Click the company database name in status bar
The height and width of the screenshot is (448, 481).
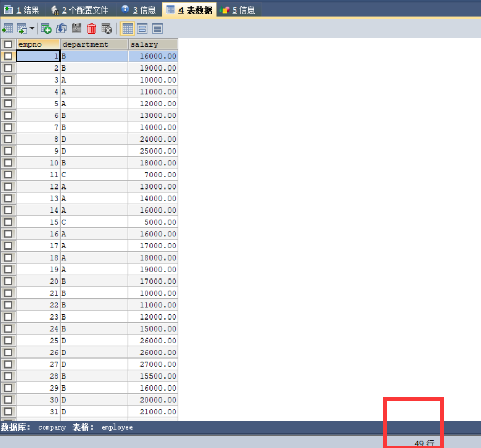click(x=52, y=427)
